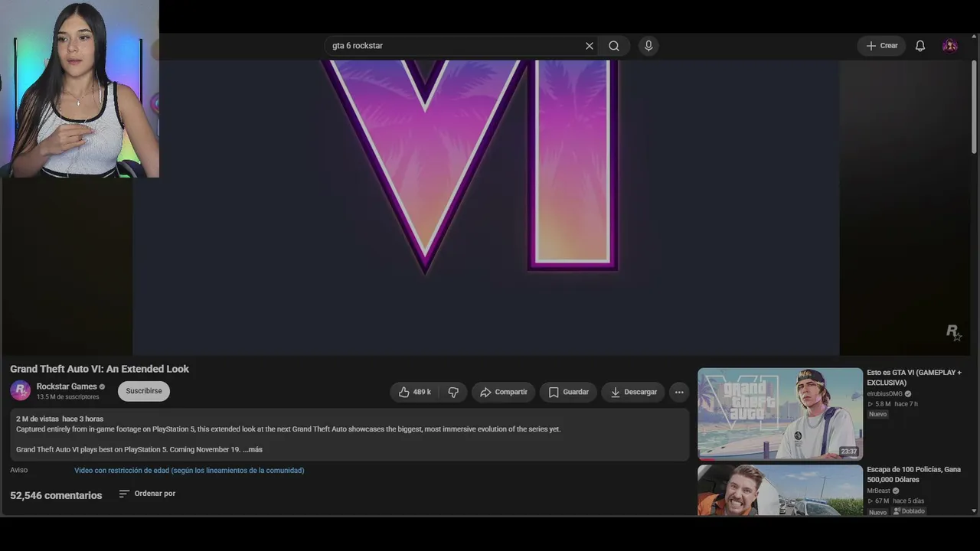Subscribe using the Suscribirse button
980x551 pixels.
tap(144, 391)
